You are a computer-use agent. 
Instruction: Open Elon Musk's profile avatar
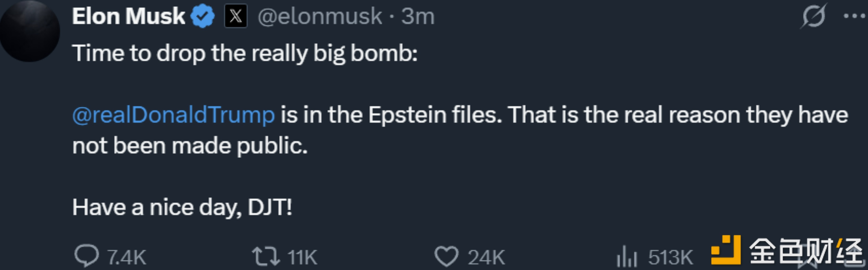point(30,31)
